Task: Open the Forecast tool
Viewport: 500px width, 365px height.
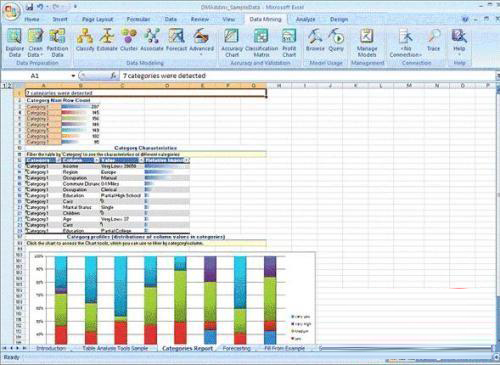Action: (176, 40)
